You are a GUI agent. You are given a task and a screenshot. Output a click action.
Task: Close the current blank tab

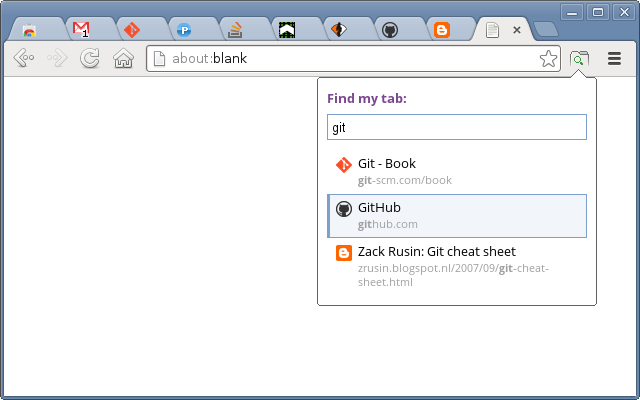pos(517,30)
